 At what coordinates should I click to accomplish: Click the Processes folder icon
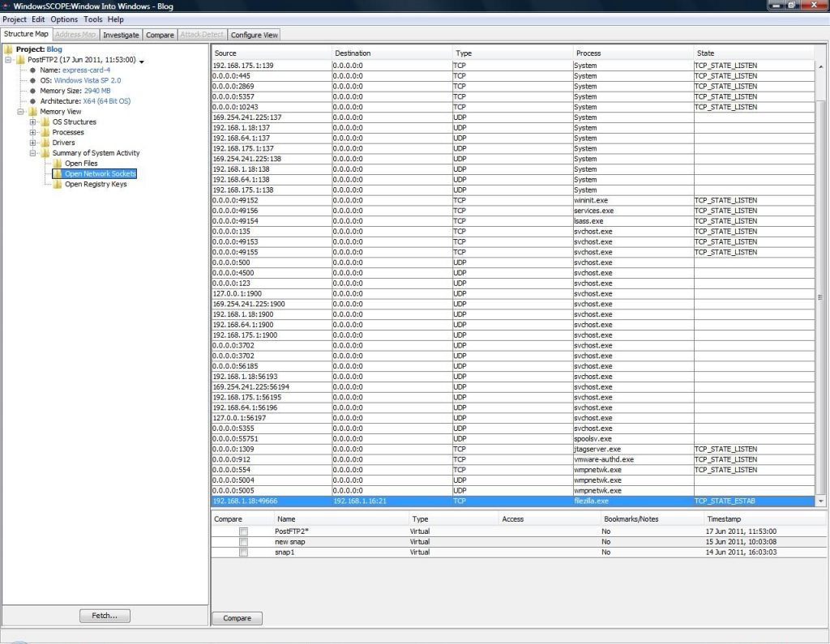click(x=45, y=132)
